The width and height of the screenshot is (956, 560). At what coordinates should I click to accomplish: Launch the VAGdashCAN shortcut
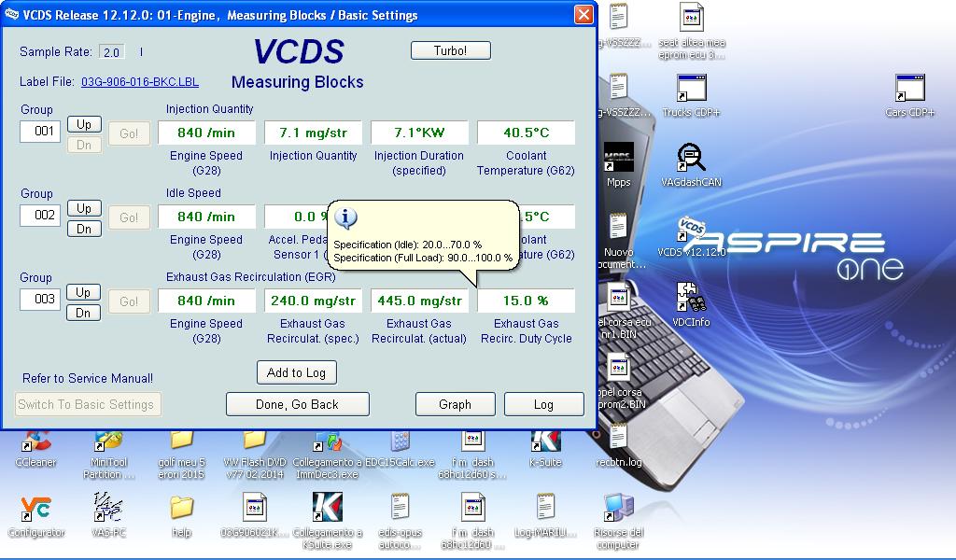690,159
